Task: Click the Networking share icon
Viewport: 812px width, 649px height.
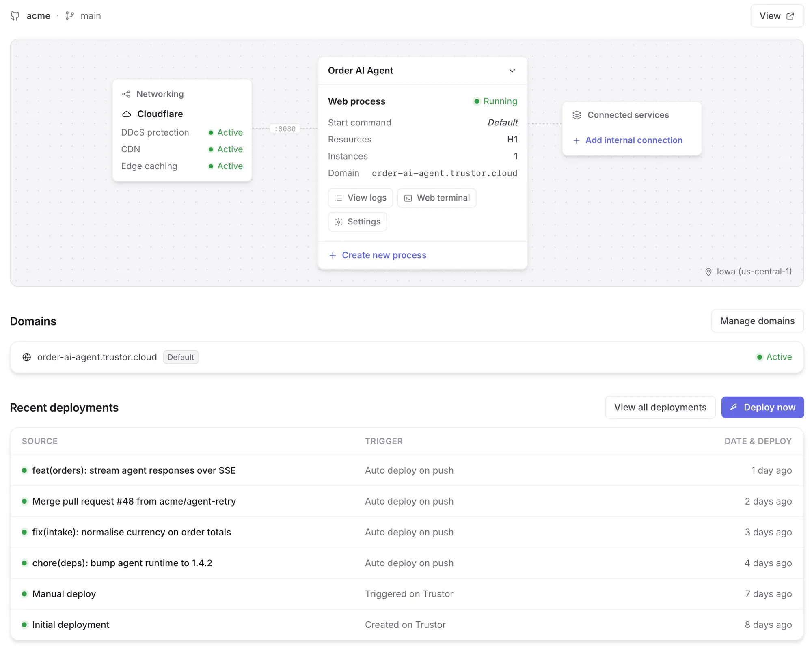Action: click(126, 94)
